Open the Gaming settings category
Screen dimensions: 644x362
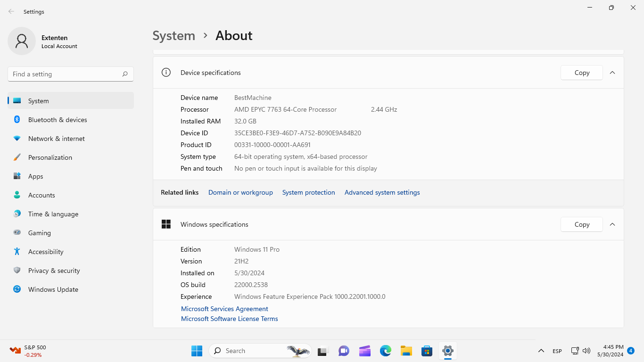(39, 233)
